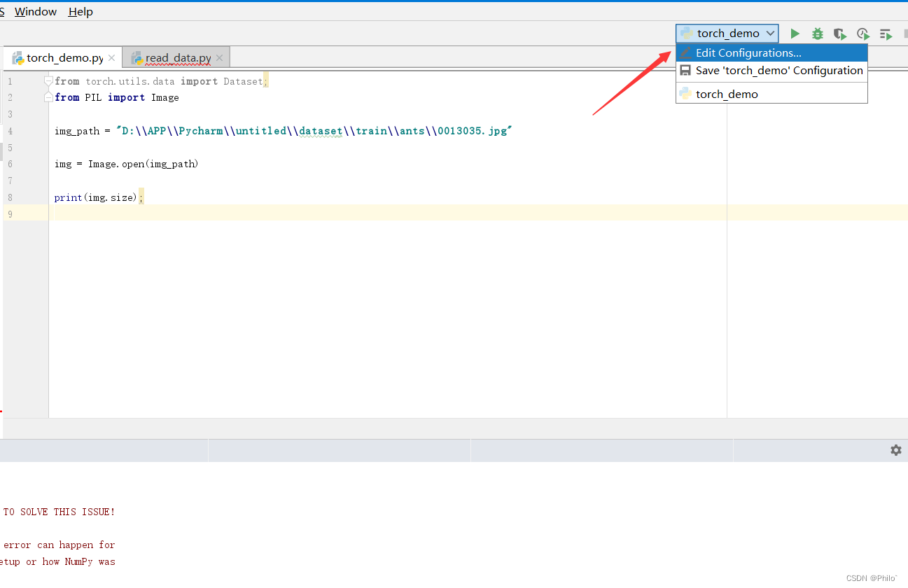Click line number 4 in the gutter

[x=10, y=131]
